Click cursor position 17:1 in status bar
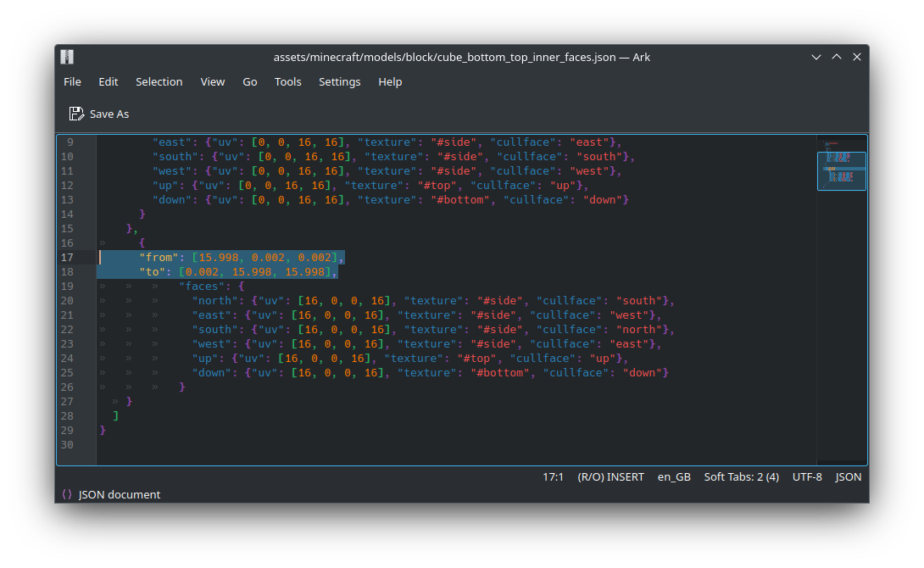Viewport: 924px width, 568px height. [553, 476]
